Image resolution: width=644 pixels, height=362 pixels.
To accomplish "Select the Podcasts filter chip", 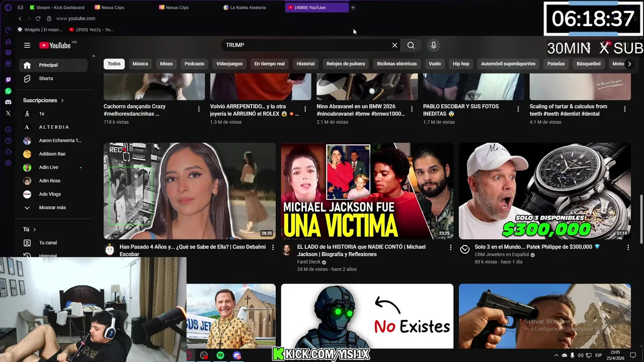I will click(194, 64).
